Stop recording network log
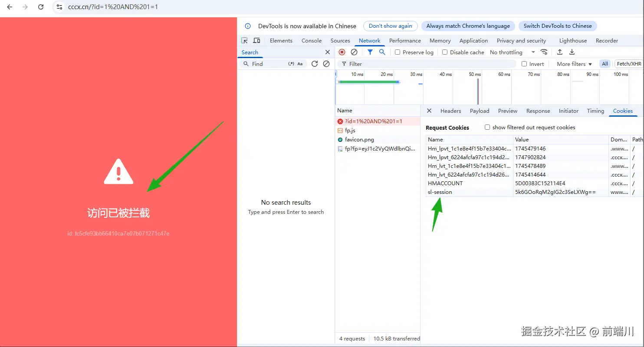Screen dimensions: 644x347 [342, 52]
